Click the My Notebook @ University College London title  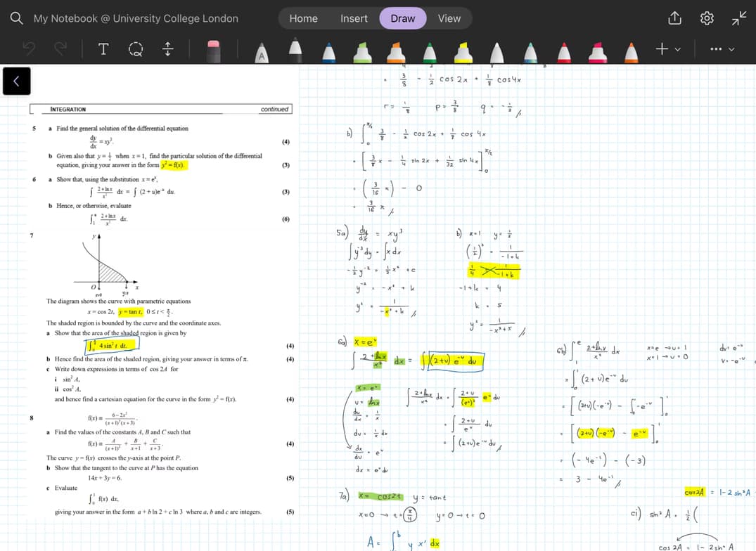136,18
